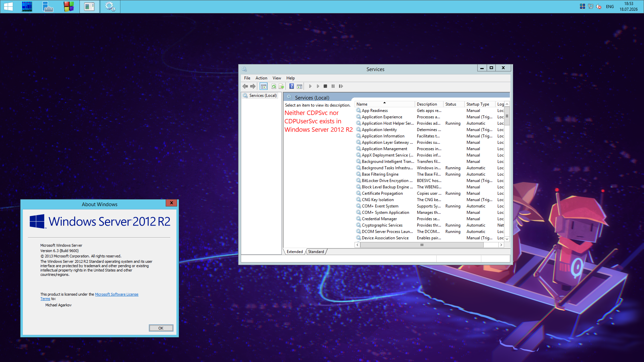Image resolution: width=644 pixels, height=362 pixels.
Task: Switch to About Windows taskbar button
Action: point(90,6)
